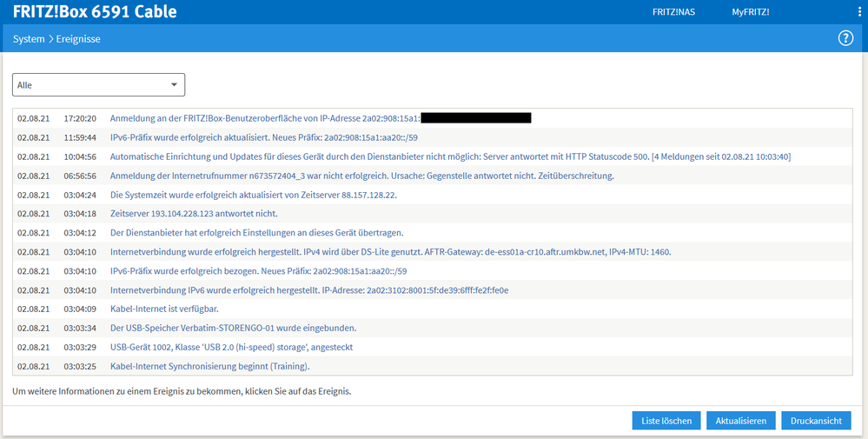Go to System in the breadcrumb
The image size is (868, 439).
(x=29, y=39)
